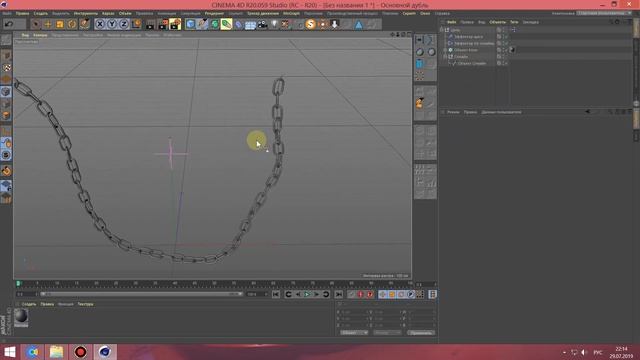Select the Scale tool

pyautogui.click(x=60, y=24)
